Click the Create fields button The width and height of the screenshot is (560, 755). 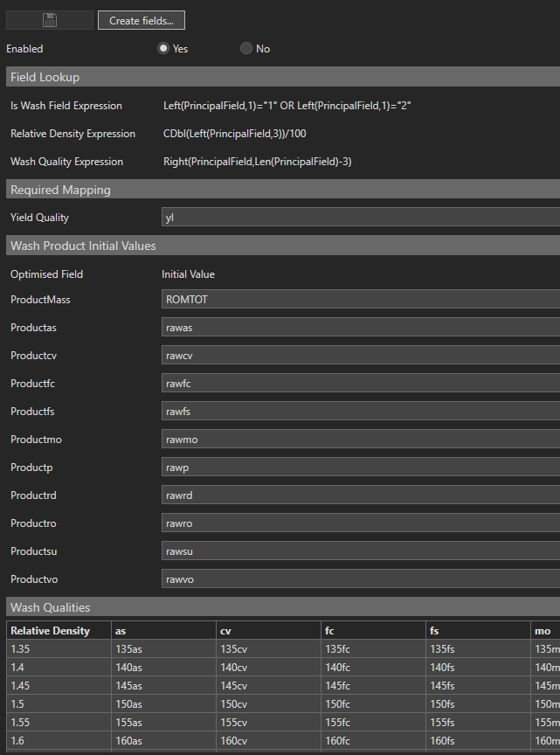point(141,20)
